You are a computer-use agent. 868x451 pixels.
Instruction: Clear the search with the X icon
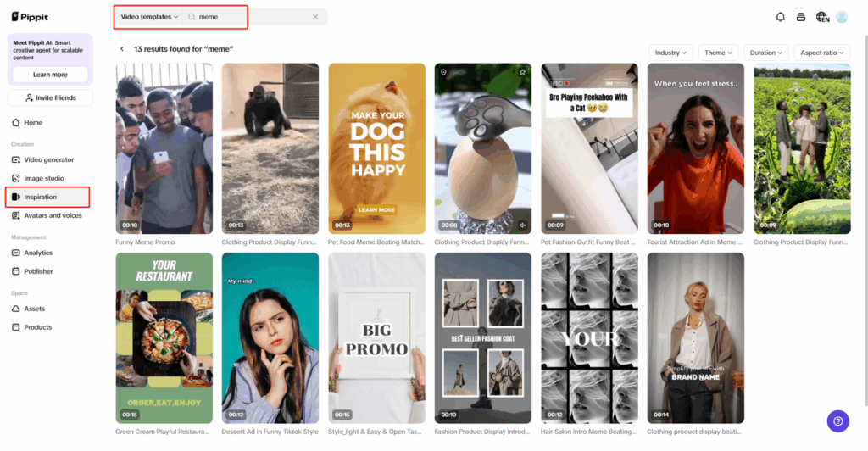tap(315, 17)
